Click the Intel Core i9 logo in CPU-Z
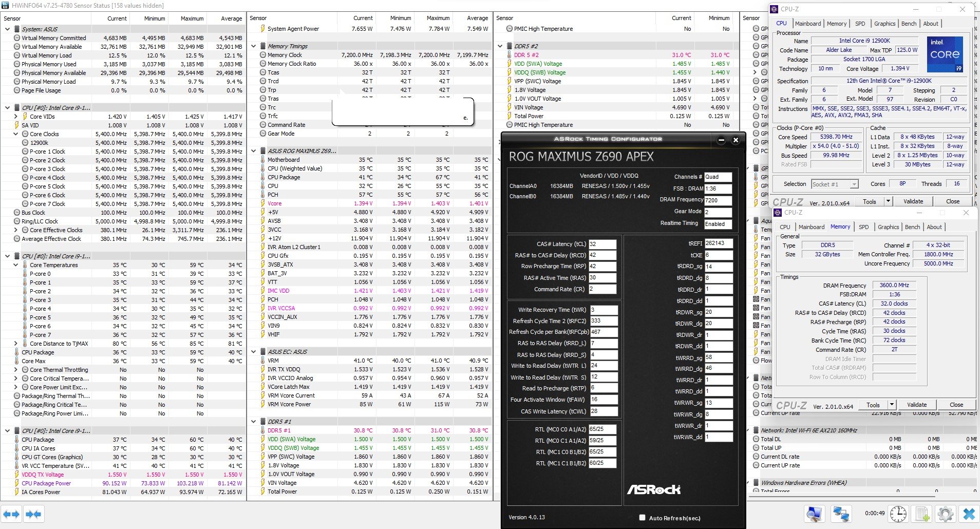This screenshot has height=529, width=980. click(945, 54)
